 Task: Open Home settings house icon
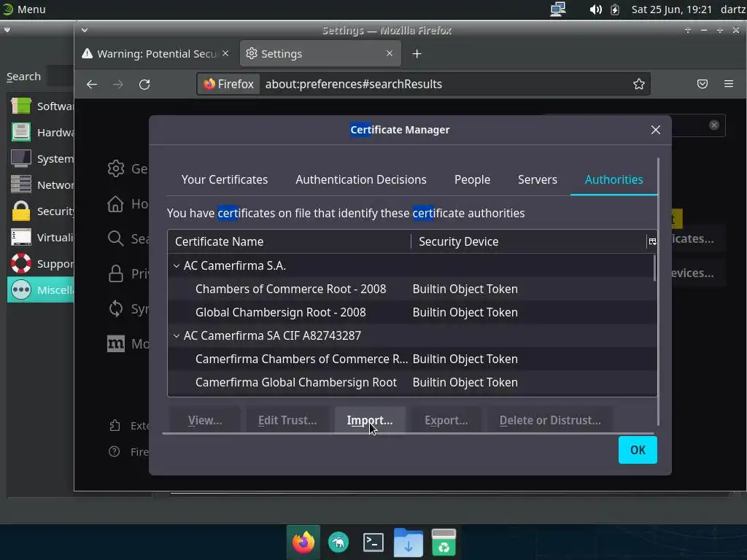[x=116, y=204]
